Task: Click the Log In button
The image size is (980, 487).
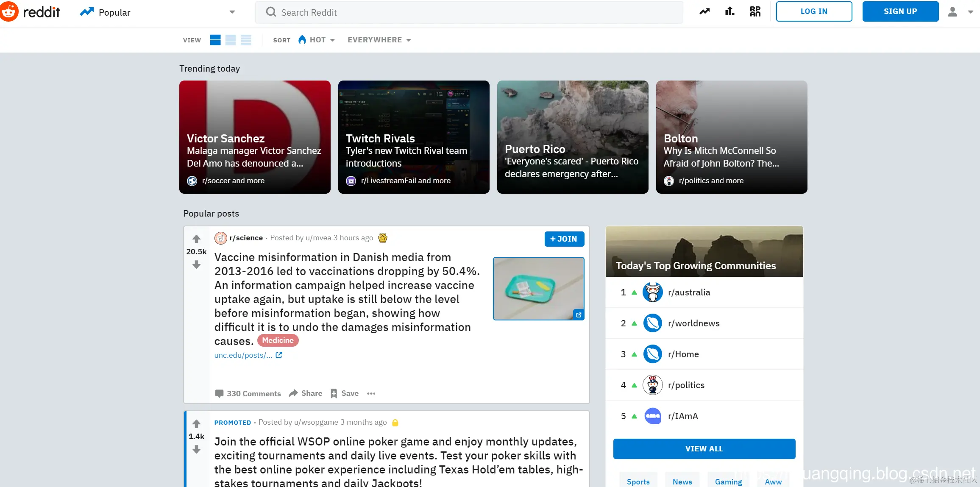Action: [814, 11]
